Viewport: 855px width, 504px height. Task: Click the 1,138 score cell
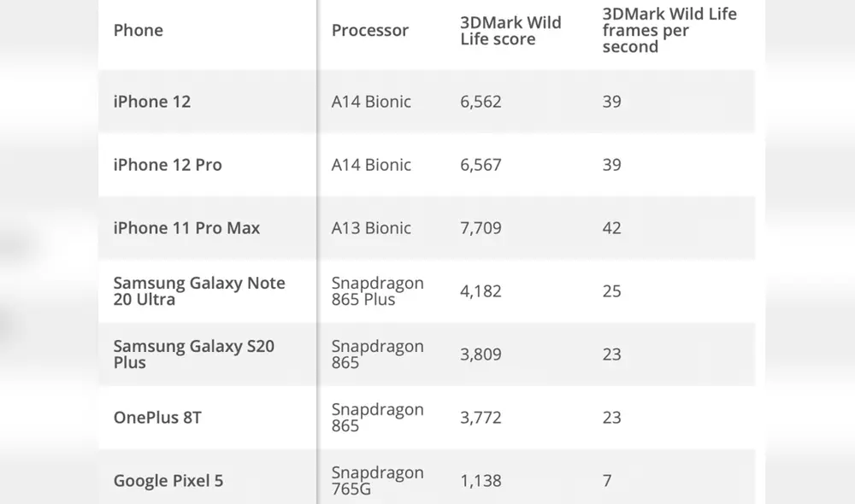pyautogui.click(x=481, y=481)
